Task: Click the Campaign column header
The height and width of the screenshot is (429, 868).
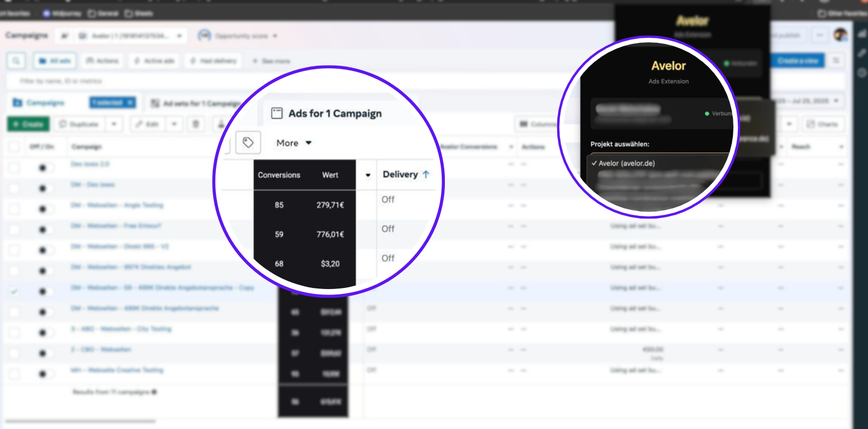Action: pos(86,147)
